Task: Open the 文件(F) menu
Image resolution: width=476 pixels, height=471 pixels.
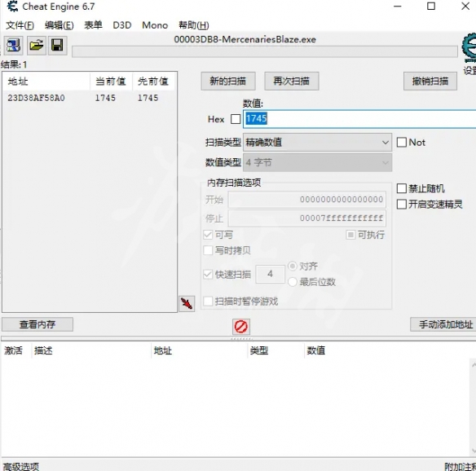Action: pos(20,25)
